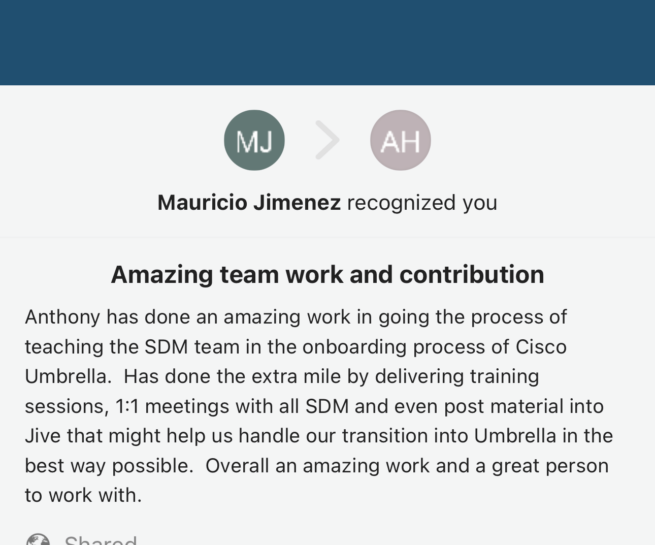Click the globe icon beside Shared
Screen dimensions: 655x545
pos(38,541)
